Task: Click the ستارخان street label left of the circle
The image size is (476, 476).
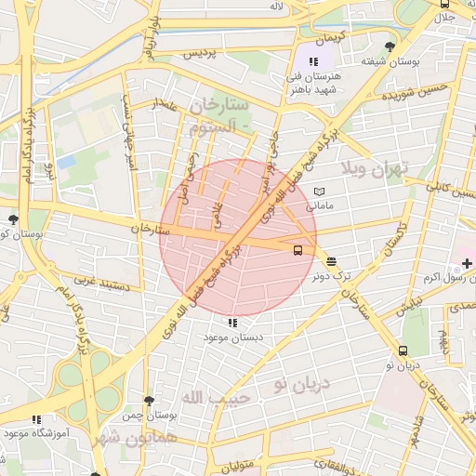Action: 151,230
